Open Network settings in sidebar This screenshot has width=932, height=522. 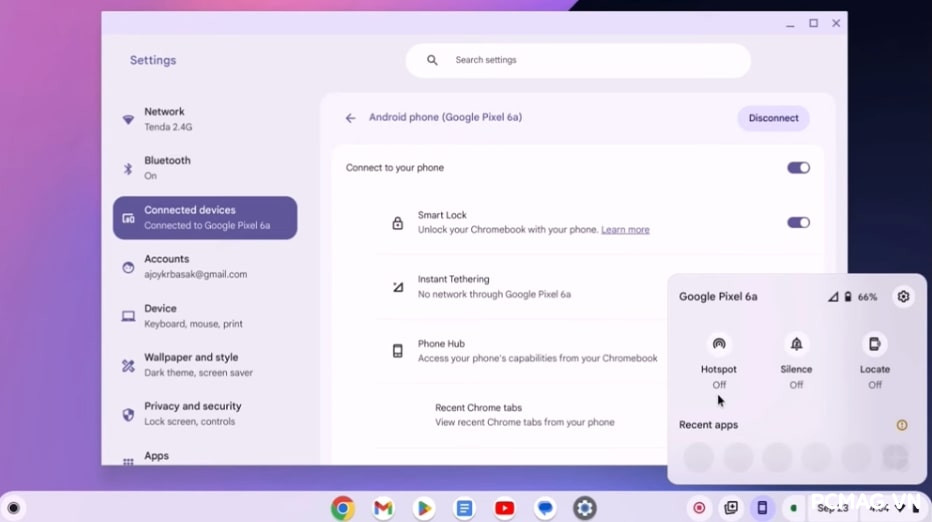(204, 119)
